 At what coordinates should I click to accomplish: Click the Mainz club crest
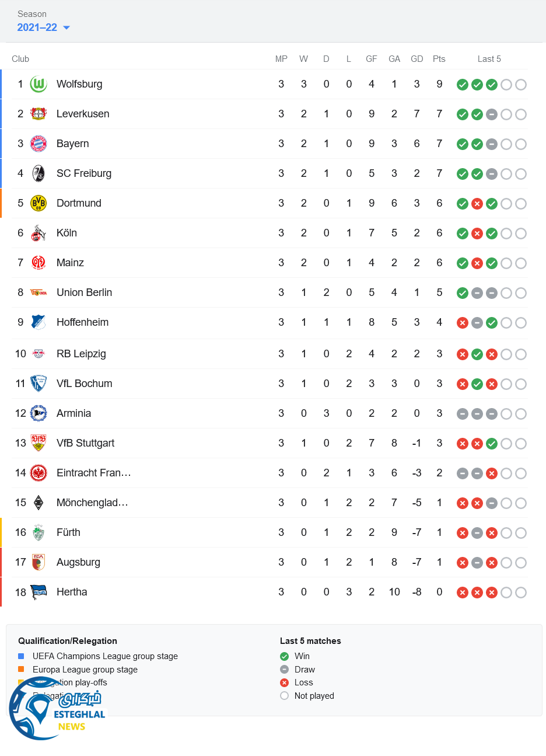tap(38, 263)
